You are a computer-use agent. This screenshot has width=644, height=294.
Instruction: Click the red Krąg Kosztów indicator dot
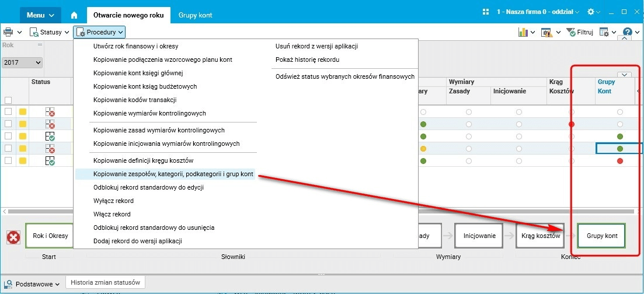[x=571, y=124]
